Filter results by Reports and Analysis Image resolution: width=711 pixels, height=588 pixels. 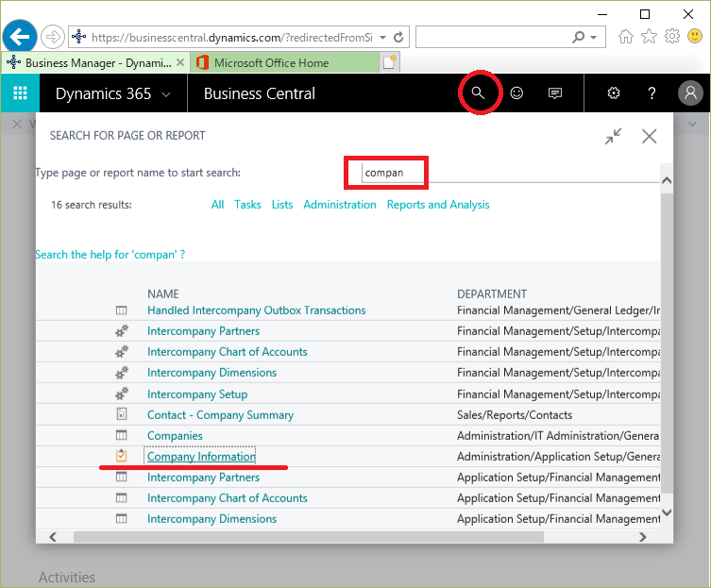(438, 205)
